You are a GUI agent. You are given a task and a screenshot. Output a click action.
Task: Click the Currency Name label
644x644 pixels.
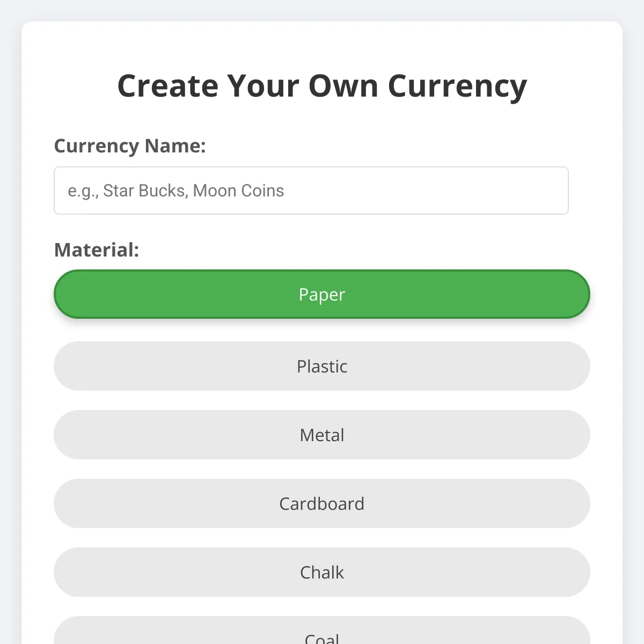[x=130, y=145]
